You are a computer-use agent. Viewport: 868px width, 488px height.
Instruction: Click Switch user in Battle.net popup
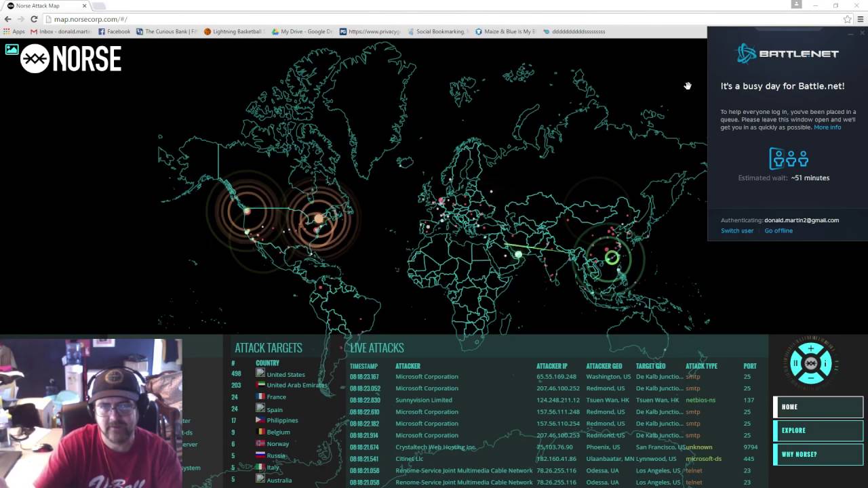[x=737, y=230]
